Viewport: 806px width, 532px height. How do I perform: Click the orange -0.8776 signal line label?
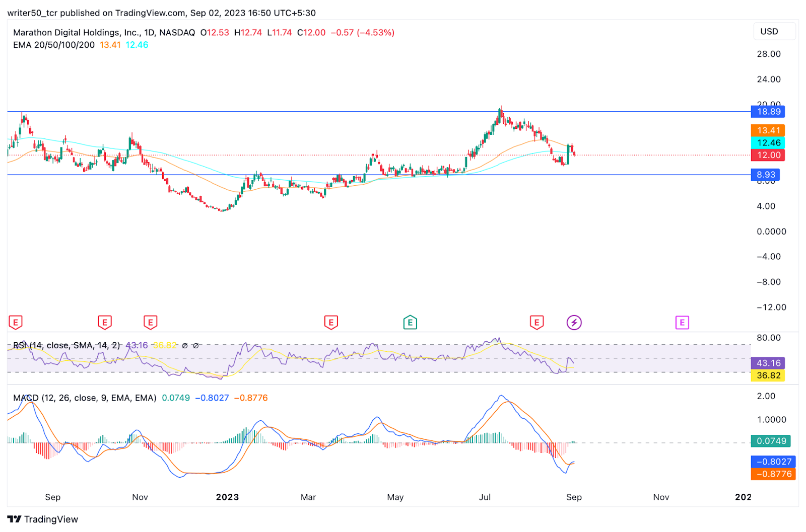[x=773, y=474]
